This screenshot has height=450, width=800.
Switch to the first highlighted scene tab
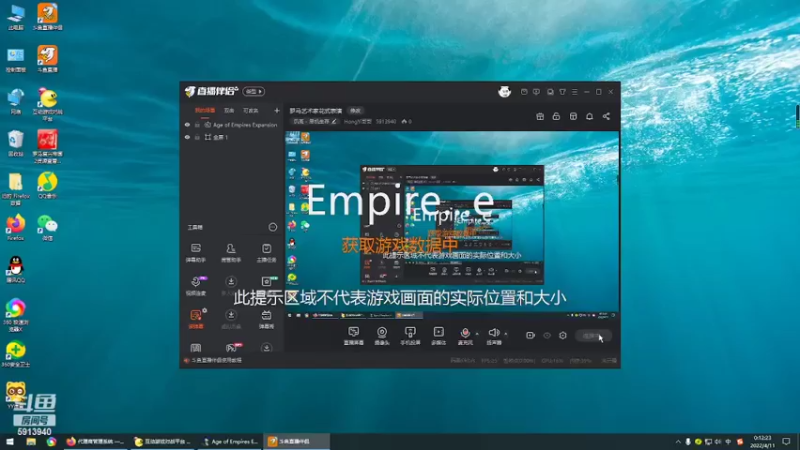point(205,111)
